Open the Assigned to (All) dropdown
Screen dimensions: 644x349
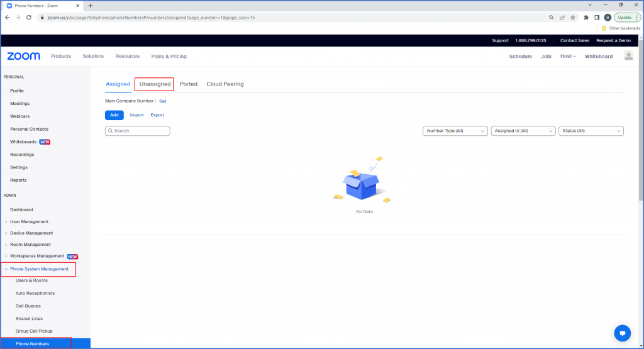[523, 131]
